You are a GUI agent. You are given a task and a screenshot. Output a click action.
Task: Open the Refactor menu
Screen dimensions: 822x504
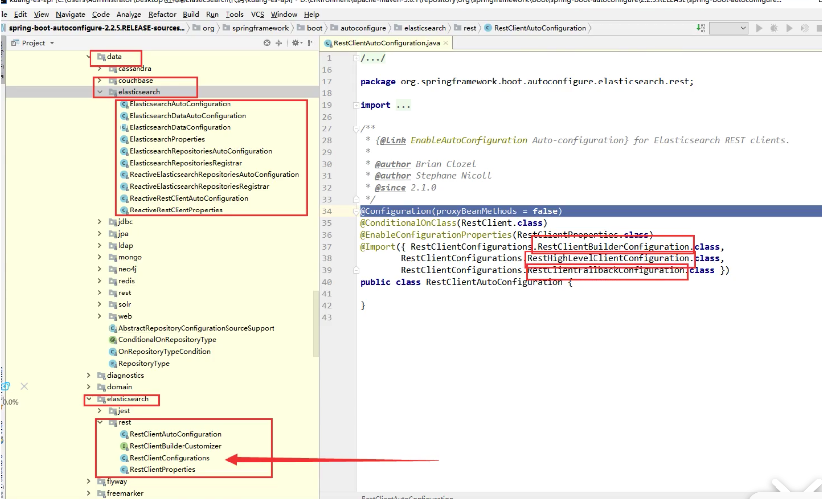(162, 14)
